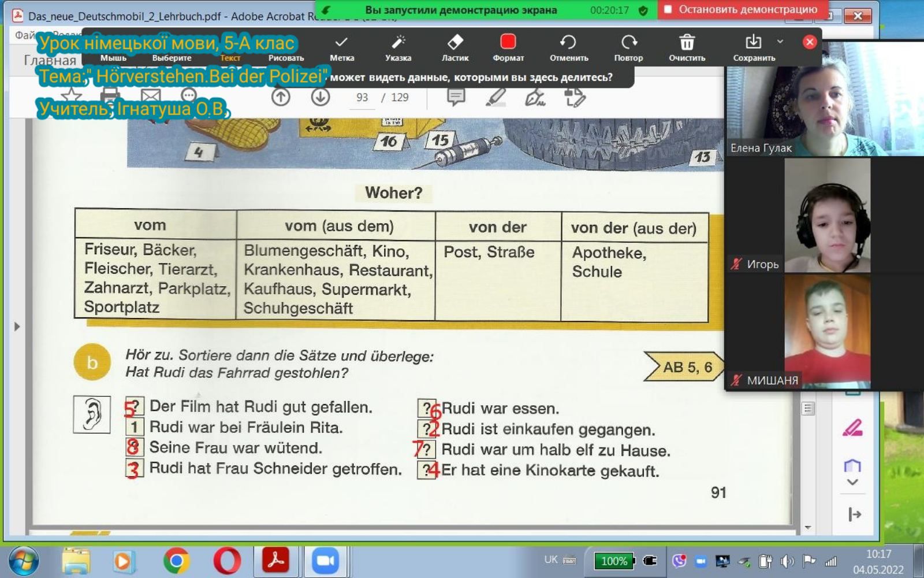Undo annotation with Отменить
This screenshot has width=924, height=578.
pos(568,47)
